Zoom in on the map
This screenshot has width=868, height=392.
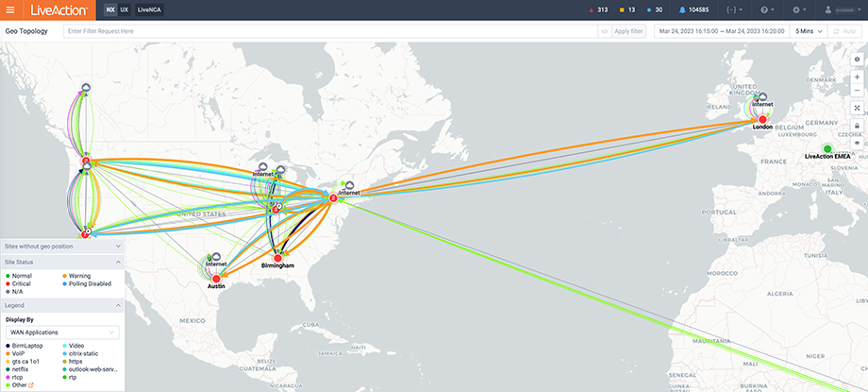click(857, 77)
